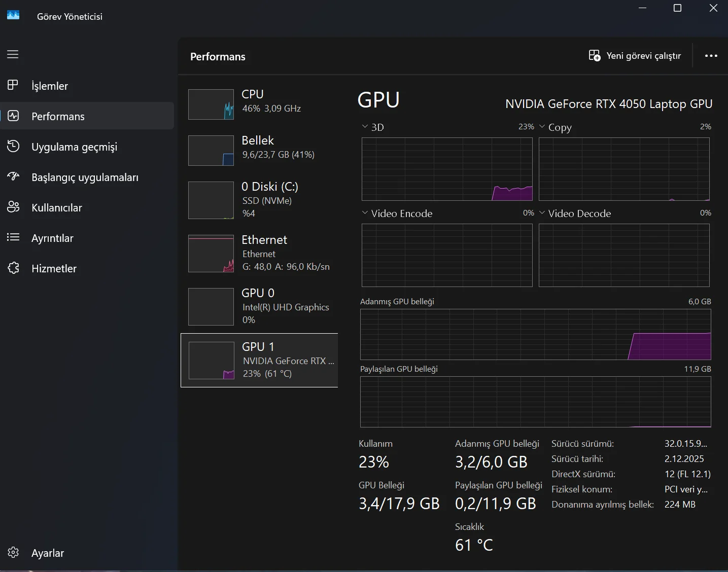The width and height of the screenshot is (728, 572).
Task: Select the Performans tab in sidebar
Action: [x=58, y=116]
